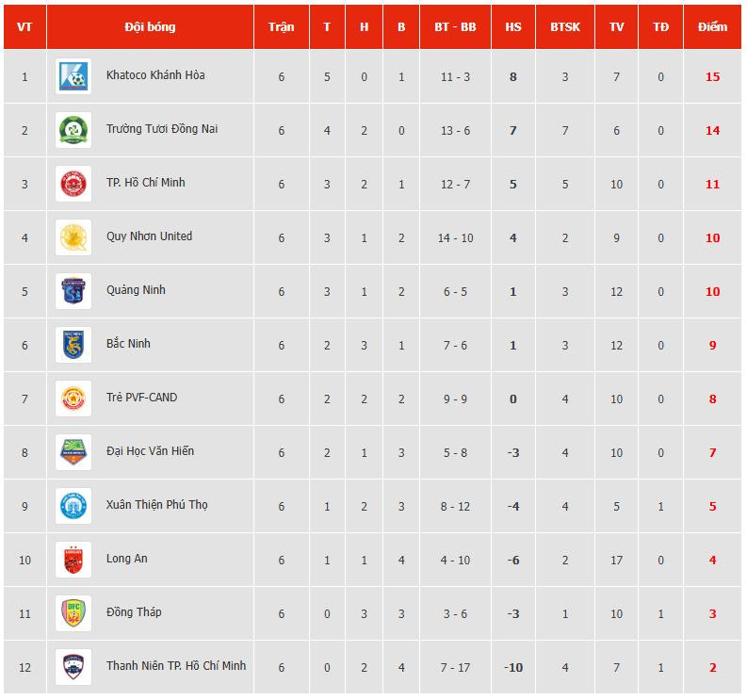Click the Xuân Thiện Phú Thọ logo
This screenshot has height=700, width=747.
point(73,506)
